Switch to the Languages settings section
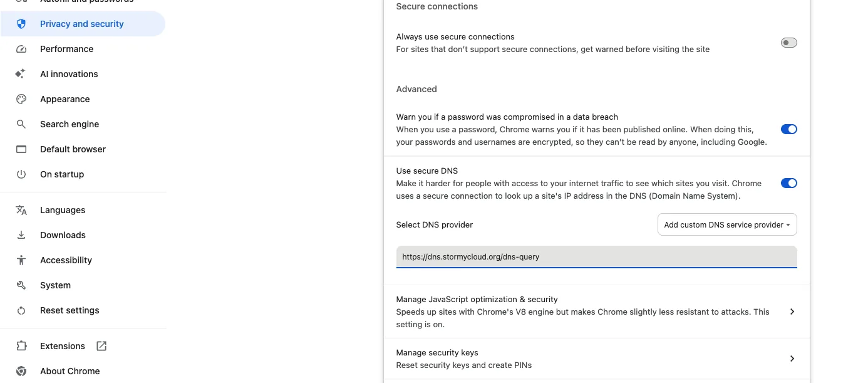Viewport: 868px width, 383px height. tap(63, 209)
